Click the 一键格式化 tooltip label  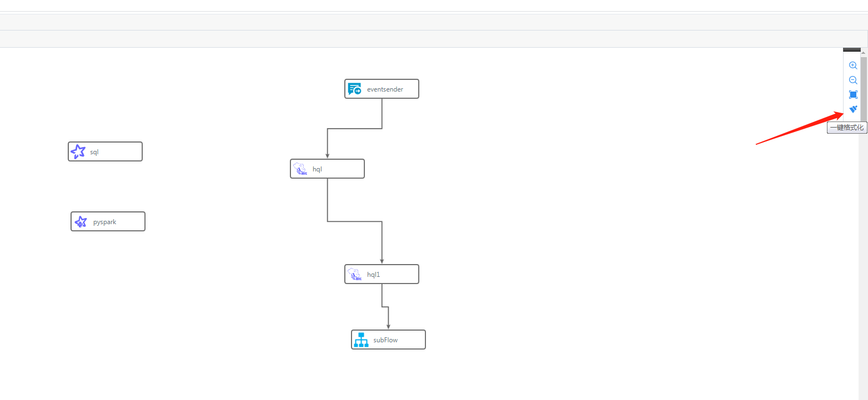[847, 128]
